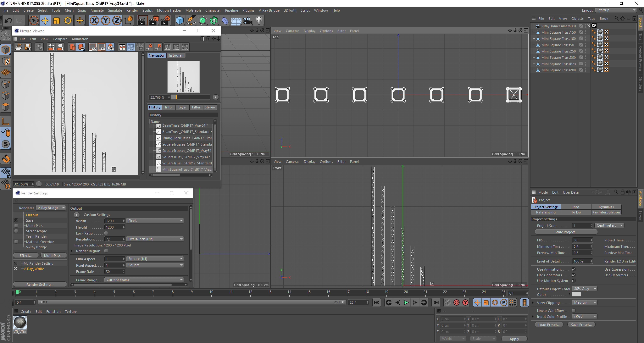Enable the Lock Ratio checkbox
This screenshot has width=644, height=343.
(x=106, y=233)
